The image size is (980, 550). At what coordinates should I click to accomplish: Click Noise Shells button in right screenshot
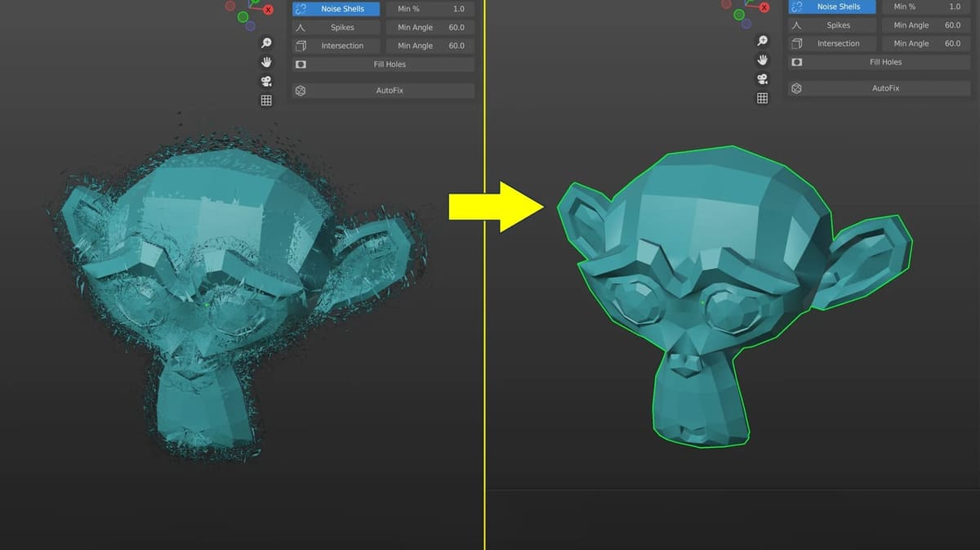point(832,7)
